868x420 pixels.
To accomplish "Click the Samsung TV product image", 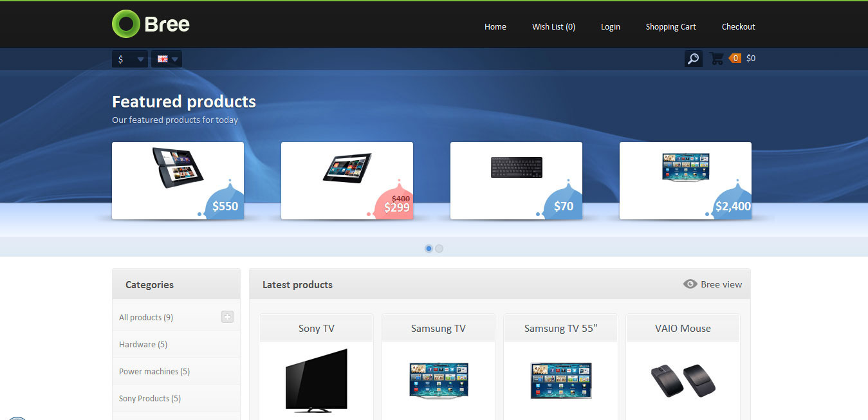I will [x=439, y=379].
